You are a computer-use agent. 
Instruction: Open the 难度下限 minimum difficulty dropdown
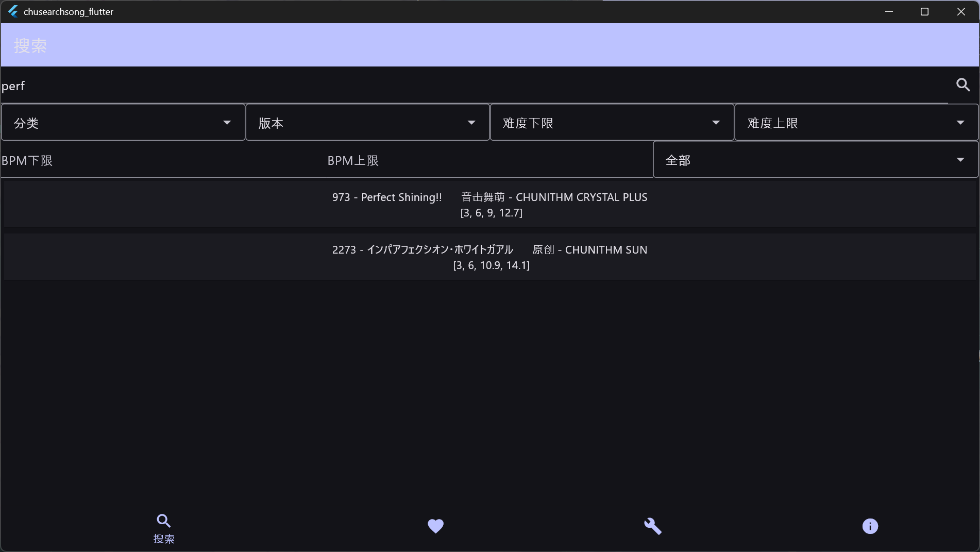pos(612,123)
